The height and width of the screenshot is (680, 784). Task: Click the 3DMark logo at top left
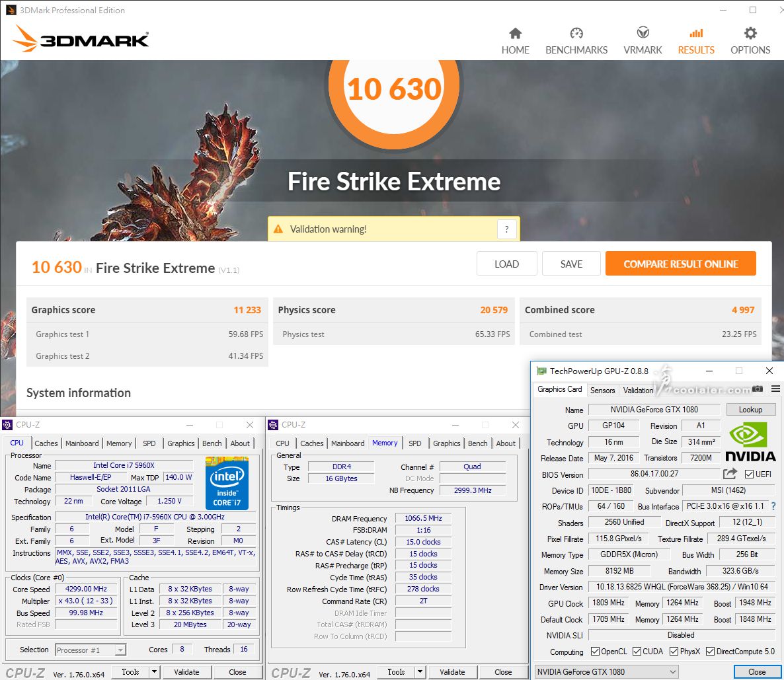click(81, 38)
